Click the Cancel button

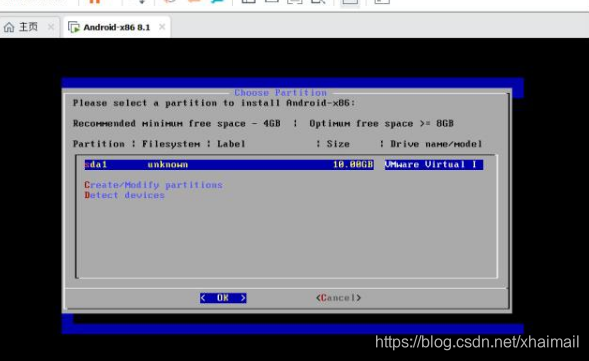click(x=338, y=298)
